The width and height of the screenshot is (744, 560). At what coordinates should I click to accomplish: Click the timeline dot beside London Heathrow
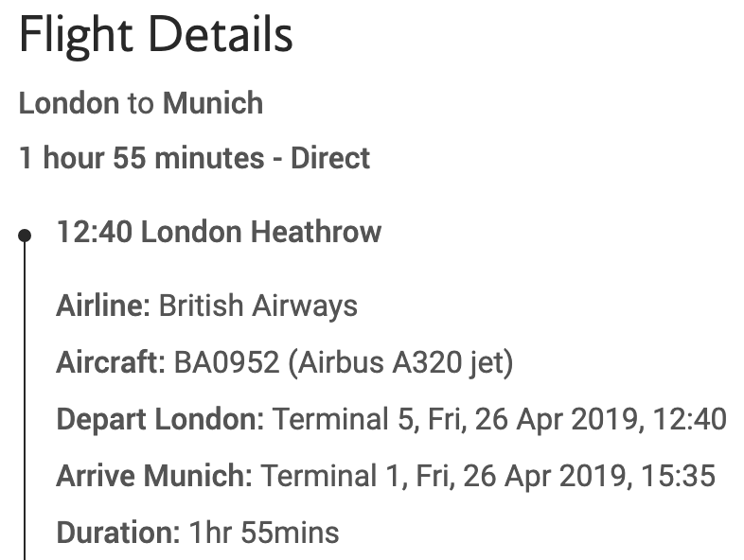pyautogui.click(x=26, y=234)
